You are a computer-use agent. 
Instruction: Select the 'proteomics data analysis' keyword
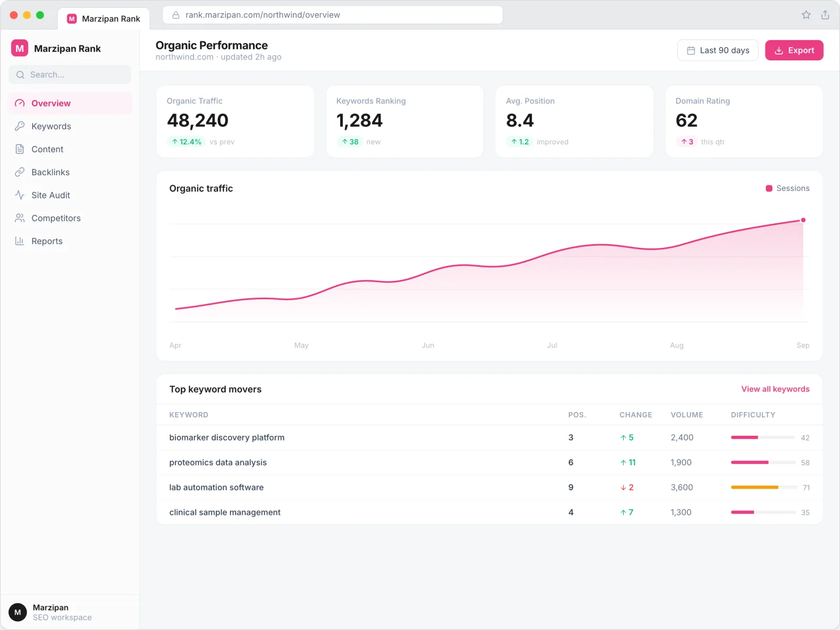[218, 463]
